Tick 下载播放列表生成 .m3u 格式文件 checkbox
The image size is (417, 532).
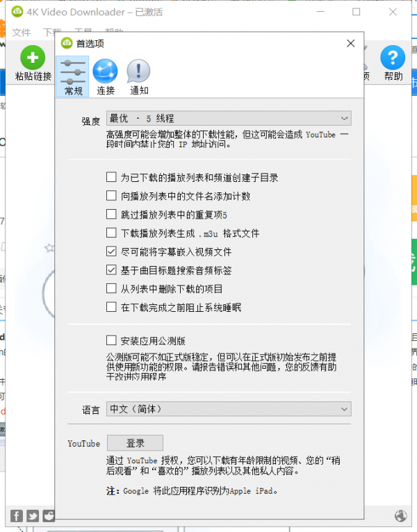coord(111,233)
